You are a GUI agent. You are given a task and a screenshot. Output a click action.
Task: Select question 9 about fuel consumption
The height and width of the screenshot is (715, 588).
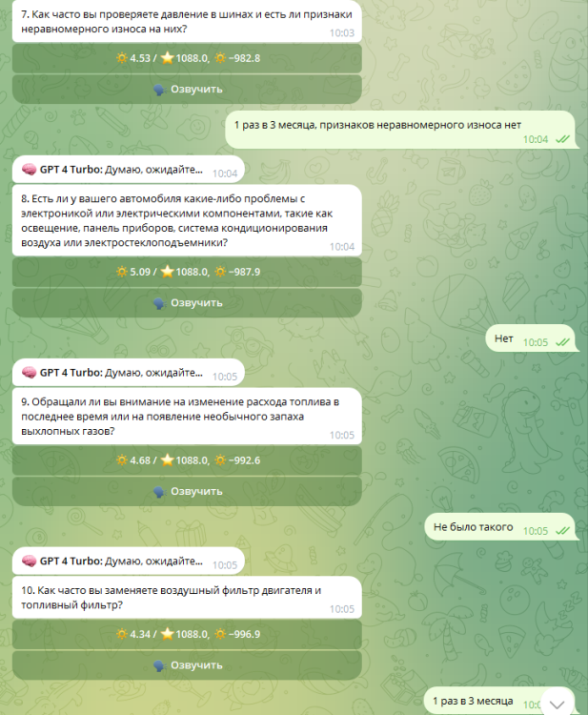point(187,417)
